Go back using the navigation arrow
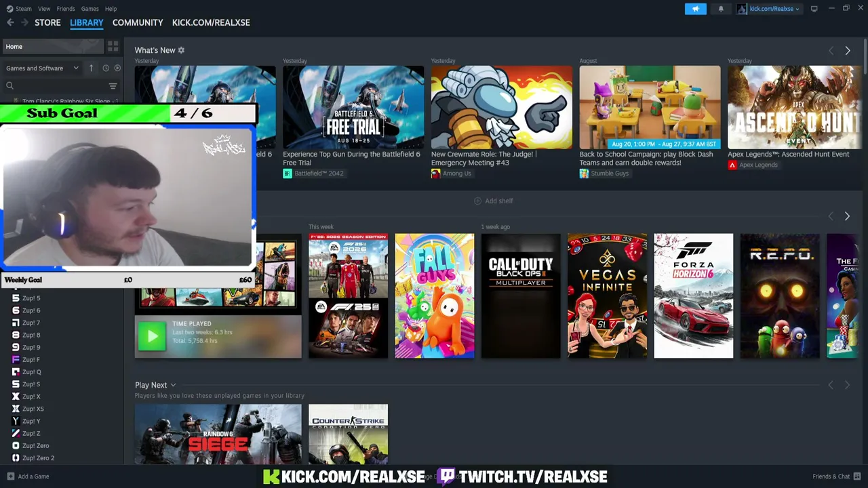This screenshot has height=488, width=868. pyautogui.click(x=10, y=22)
